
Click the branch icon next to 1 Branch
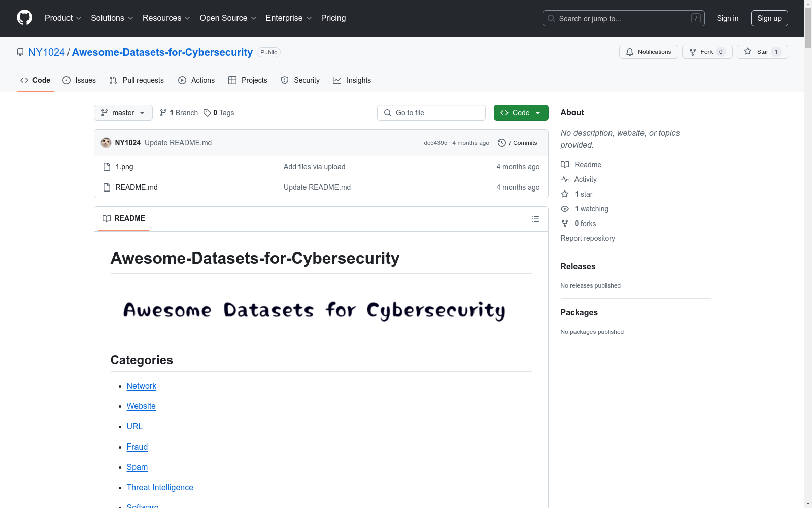click(x=163, y=113)
